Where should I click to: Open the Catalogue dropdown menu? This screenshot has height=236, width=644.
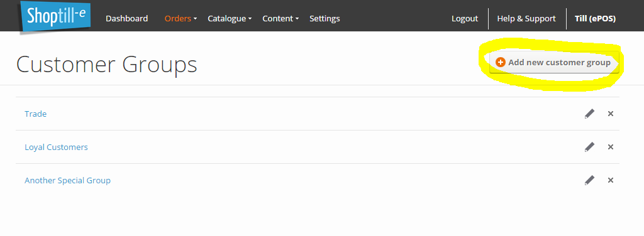pos(230,18)
